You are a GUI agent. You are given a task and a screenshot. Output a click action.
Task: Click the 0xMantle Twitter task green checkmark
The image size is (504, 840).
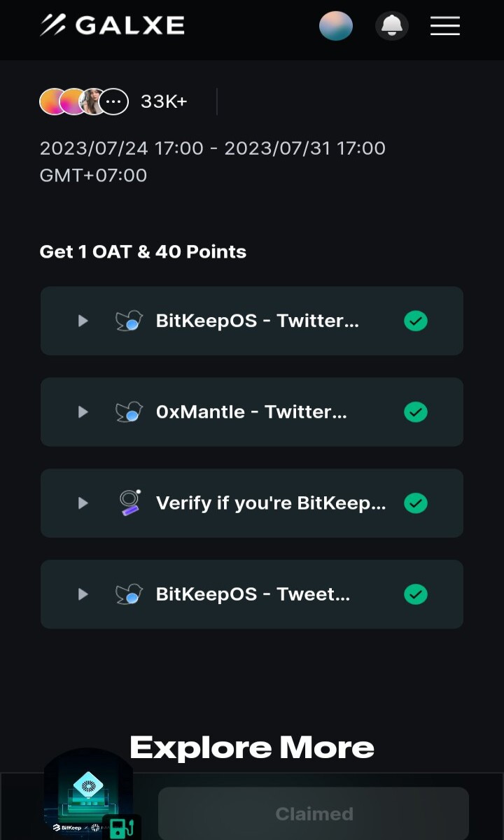[x=416, y=412]
